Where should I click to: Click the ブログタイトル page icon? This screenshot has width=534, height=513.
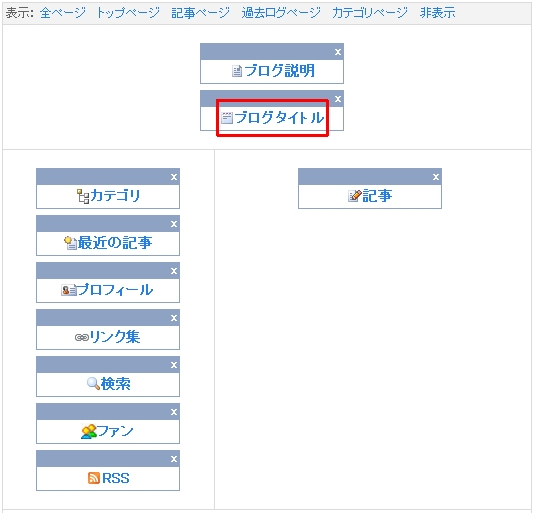click(x=226, y=118)
